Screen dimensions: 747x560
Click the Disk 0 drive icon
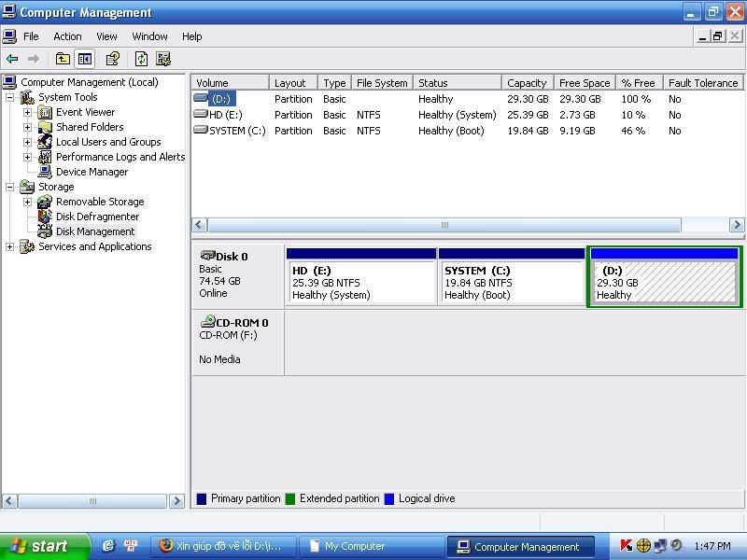tap(207, 256)
